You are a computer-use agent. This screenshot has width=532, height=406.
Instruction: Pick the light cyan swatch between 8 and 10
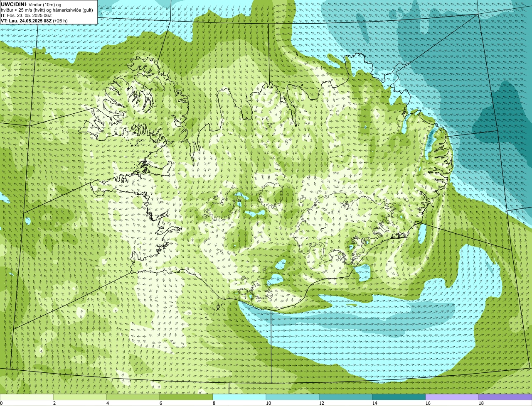(x=239, y=397)
